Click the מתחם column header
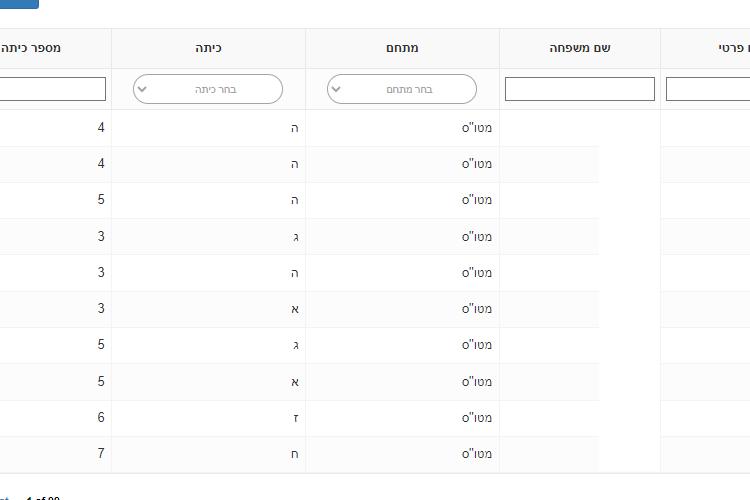This screenshot has width=750, height=500. pyautogui.click(x=402, y=48)
